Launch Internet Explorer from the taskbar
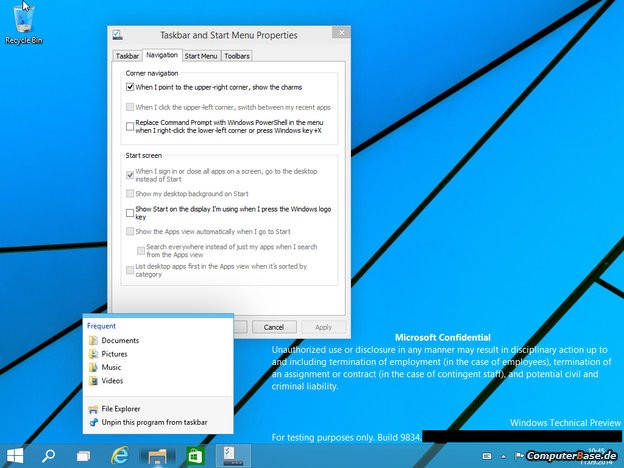Image resolution: width=624 pixels, height=468 pixels. point(121,455)
